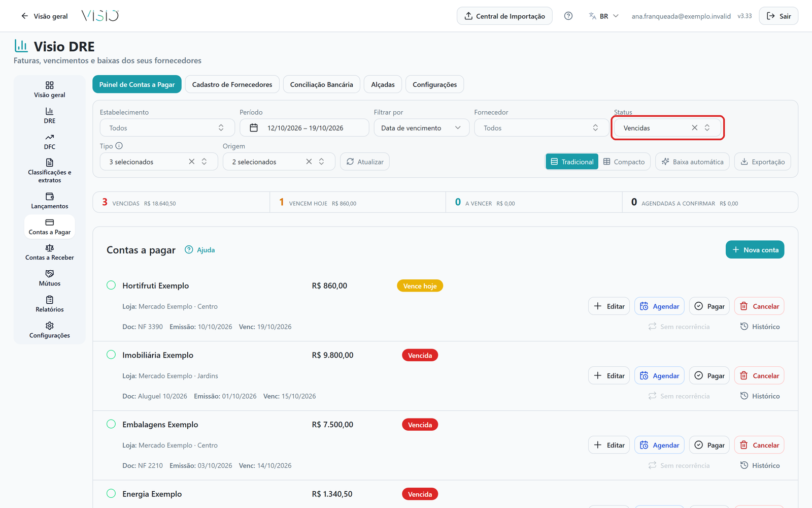Viewport: 812px width, 508px height.
Task: Open Classificações e extratos sidebar item
Action: (x=49, y=171)
